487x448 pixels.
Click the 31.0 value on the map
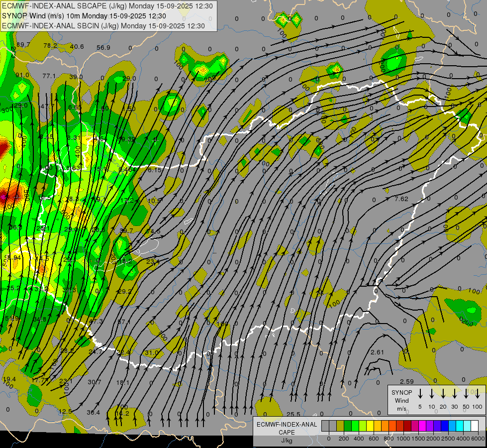[152, 352]
